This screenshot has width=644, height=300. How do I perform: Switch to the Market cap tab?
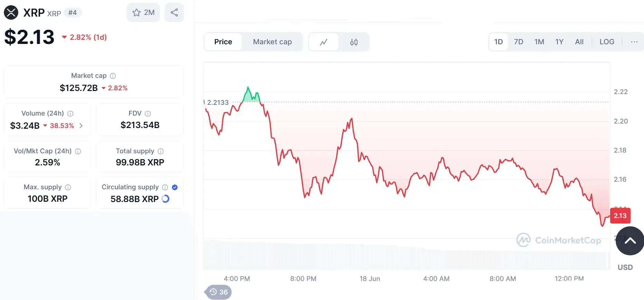(272, 42)
